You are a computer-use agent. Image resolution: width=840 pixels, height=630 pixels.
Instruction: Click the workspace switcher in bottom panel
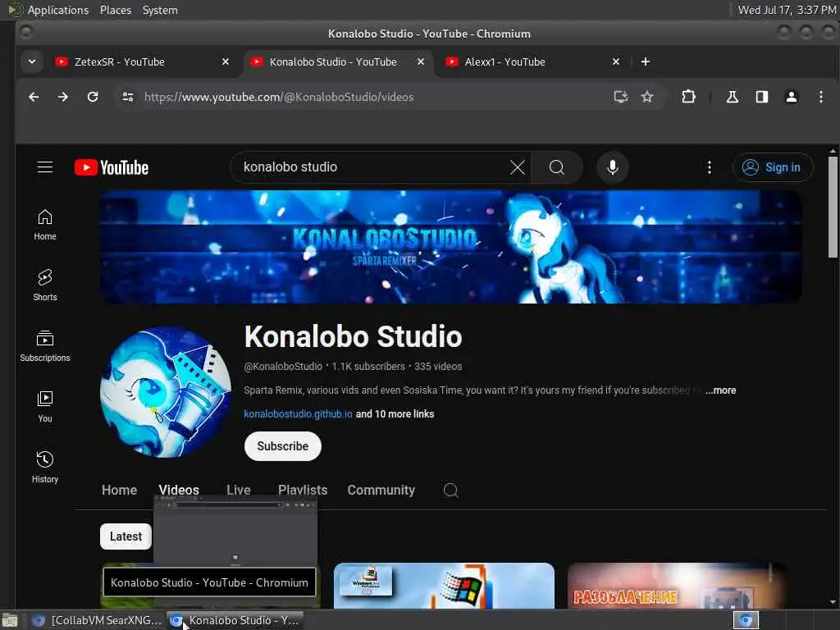(x=746, y=621)
